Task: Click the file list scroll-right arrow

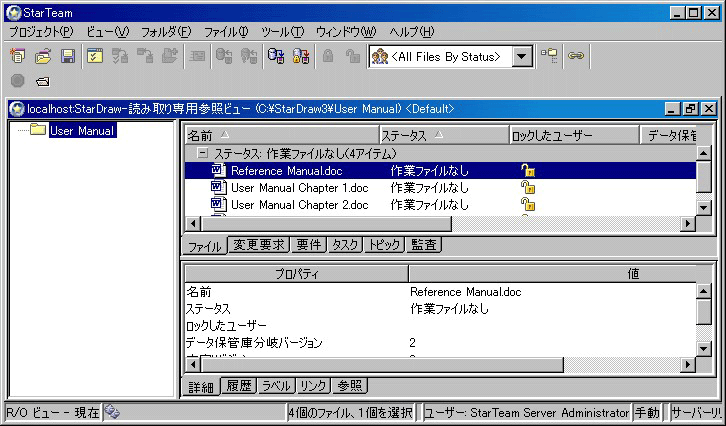Action: pos(688,224)
